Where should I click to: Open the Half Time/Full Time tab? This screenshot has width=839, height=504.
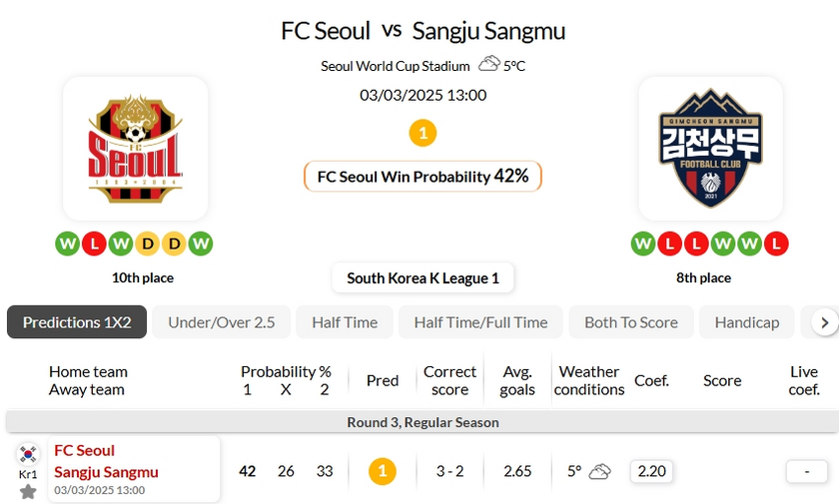[480, 322]
